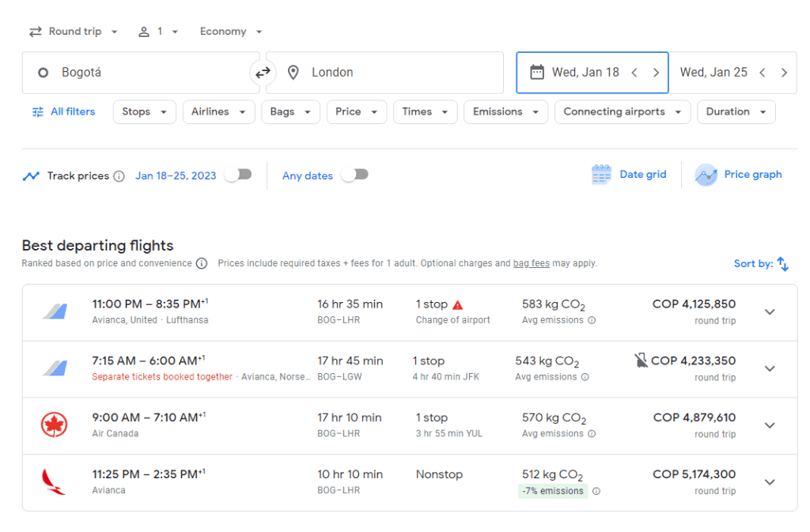Expand details for the 11:00 PM Avianca flight
Screen dimensions: 810x532
(770, 311)
